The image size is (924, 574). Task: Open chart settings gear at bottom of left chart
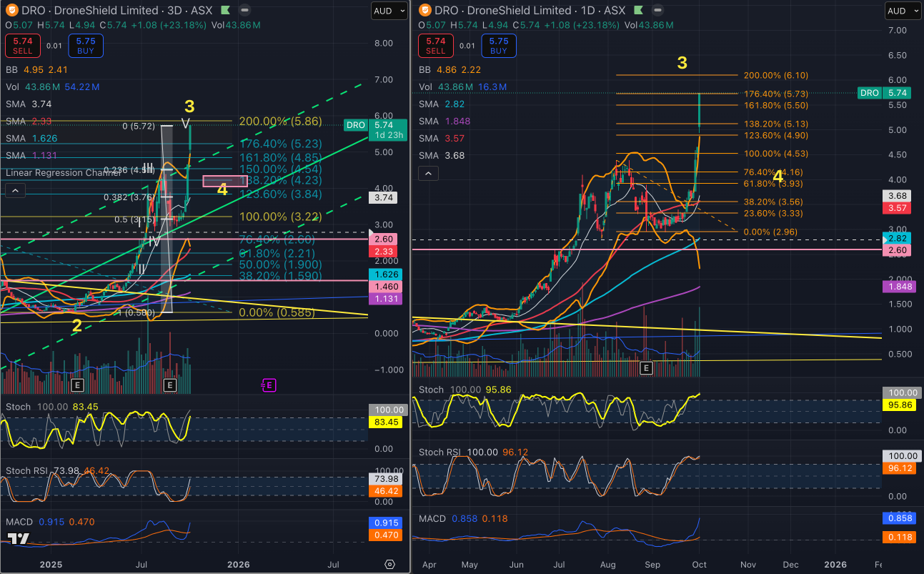(x=389, y=564)
